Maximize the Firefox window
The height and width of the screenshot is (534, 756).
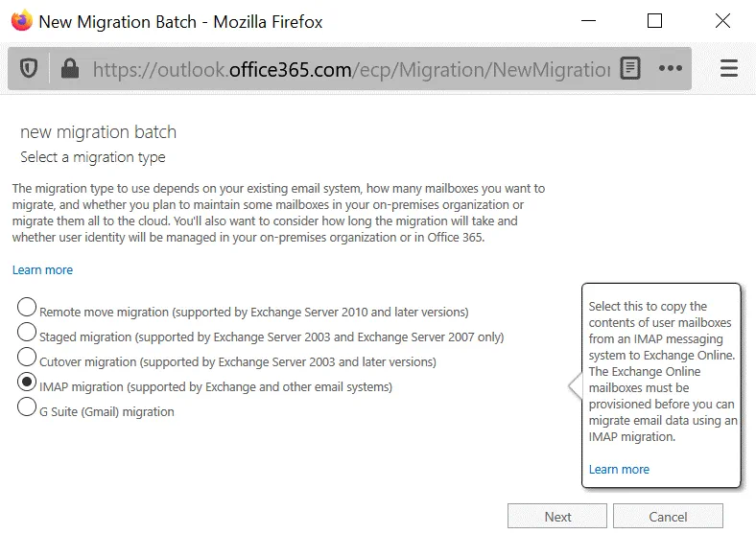[x=654, y=21]
